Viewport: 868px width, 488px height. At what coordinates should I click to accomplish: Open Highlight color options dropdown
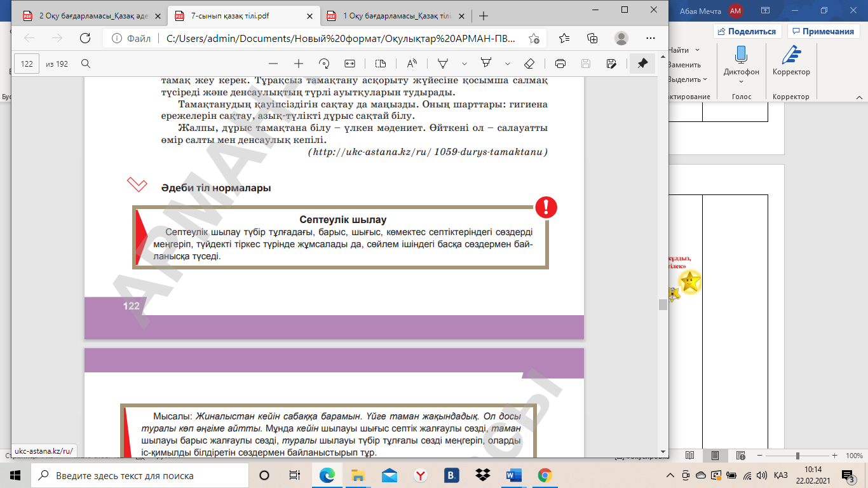coord(507,64)
